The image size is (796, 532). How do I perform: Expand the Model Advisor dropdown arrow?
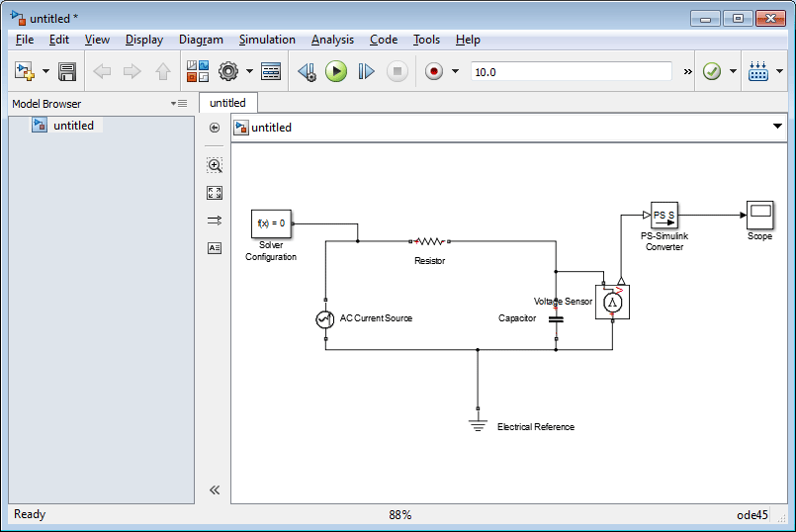pos(733,71)
